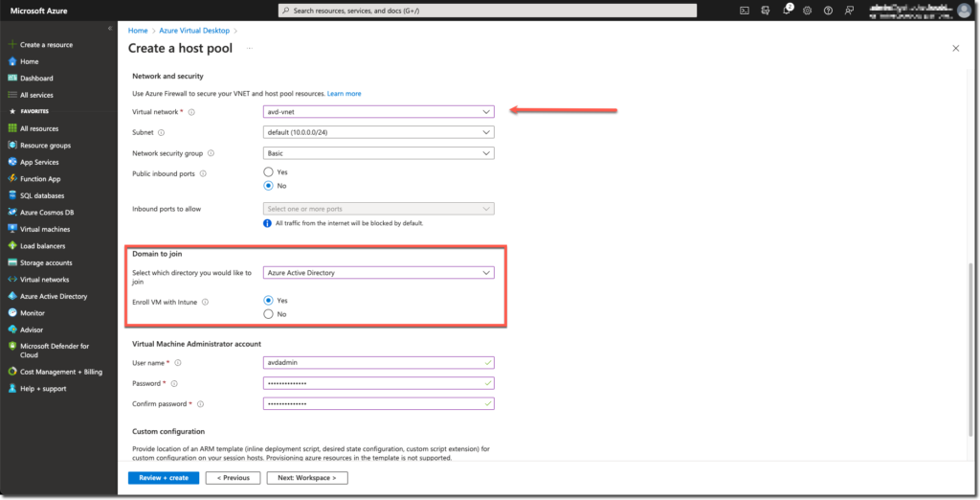
Task: Open the directory to join dropdown
Action: [379, 273]
